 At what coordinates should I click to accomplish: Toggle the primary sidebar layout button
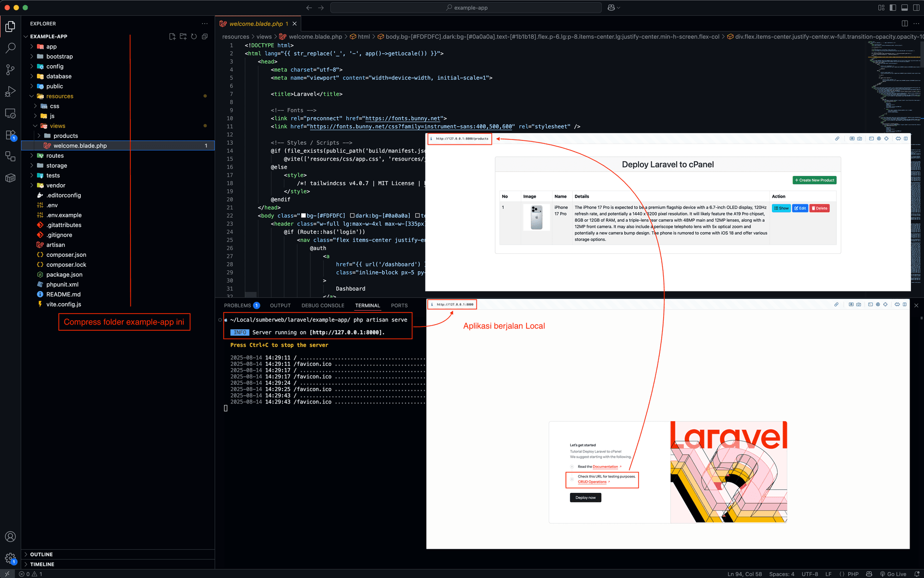click(893, 8)
